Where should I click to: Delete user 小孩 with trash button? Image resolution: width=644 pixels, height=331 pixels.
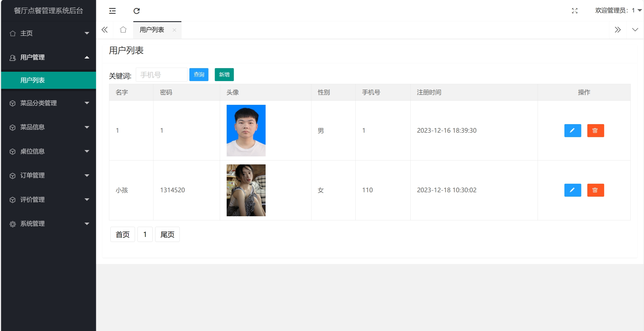click(x=595, y=190)
